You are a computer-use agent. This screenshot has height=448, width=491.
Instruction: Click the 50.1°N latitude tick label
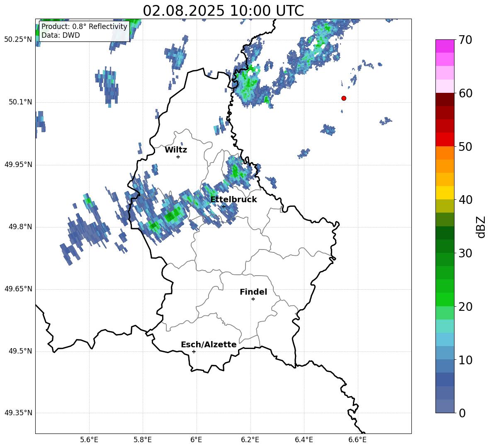20,102
